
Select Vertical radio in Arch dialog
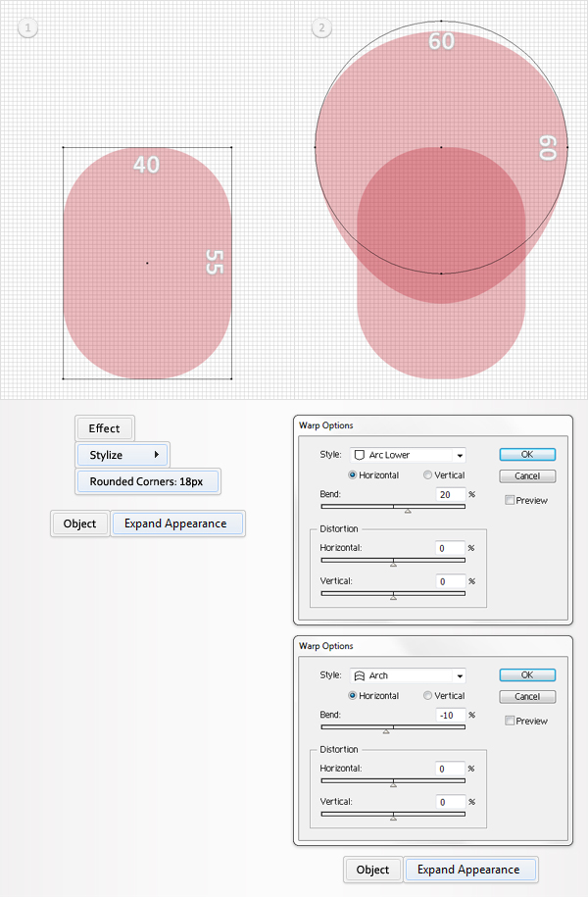tap(427, 696)
